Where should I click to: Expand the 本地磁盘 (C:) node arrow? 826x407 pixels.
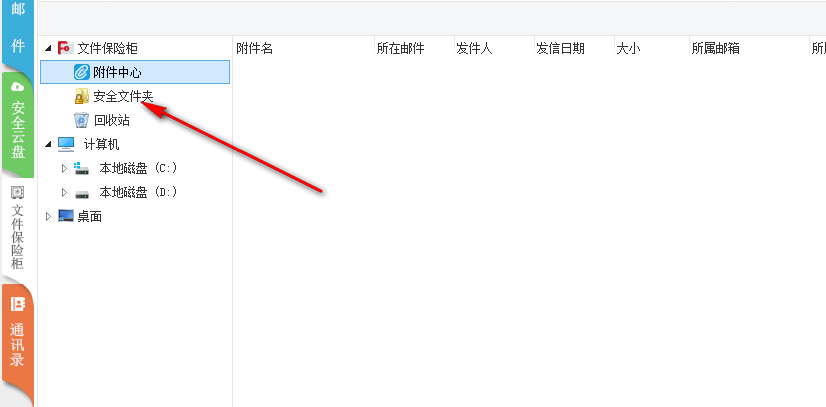click(x=64, y=168)
